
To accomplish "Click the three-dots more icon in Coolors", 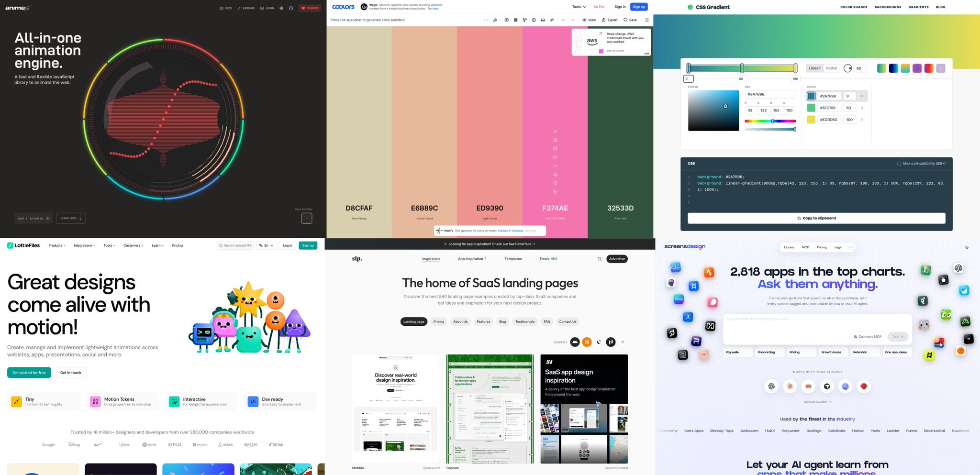I will pyautogui.click(x=486, y=20).
